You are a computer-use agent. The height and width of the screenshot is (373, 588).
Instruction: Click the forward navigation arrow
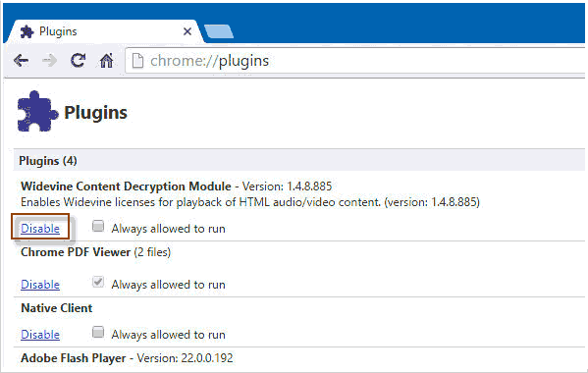(49, 60)
